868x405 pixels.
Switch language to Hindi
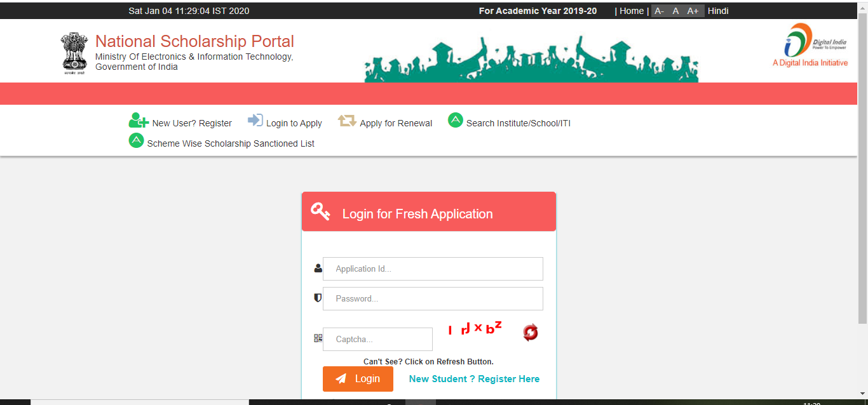point(718,11)
